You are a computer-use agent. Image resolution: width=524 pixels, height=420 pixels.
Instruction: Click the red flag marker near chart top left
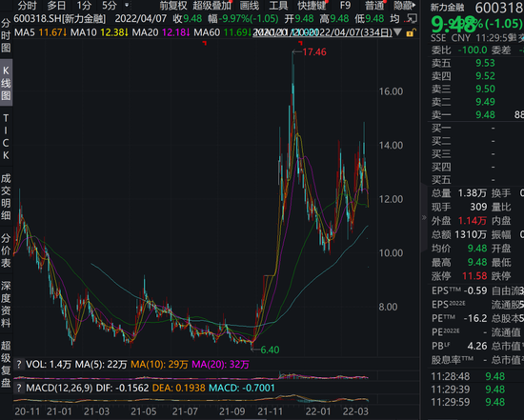[205, 43]
